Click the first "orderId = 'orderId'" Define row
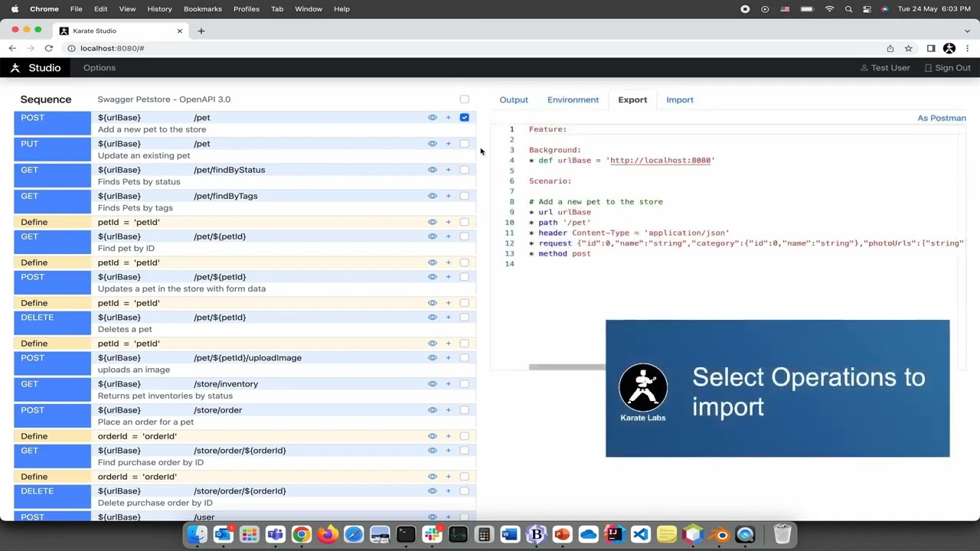This screenshot has width=980, height=551. (x=245, y=436)
